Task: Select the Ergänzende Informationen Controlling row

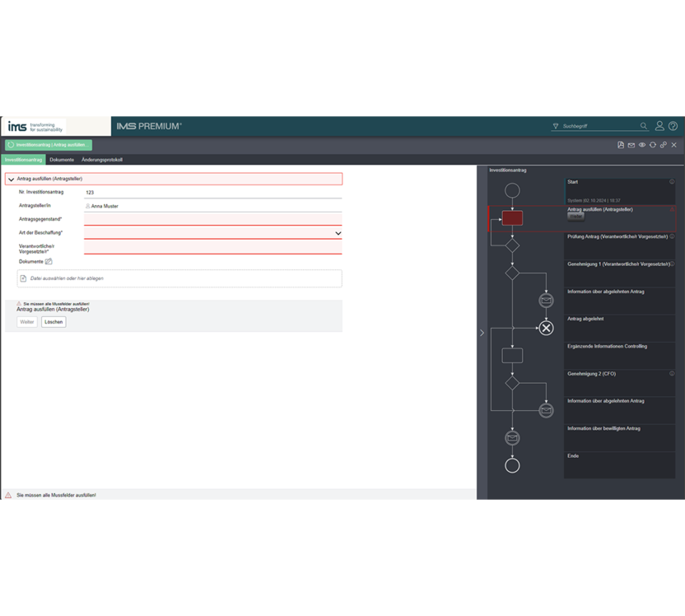Action: (x=619, y=356)
